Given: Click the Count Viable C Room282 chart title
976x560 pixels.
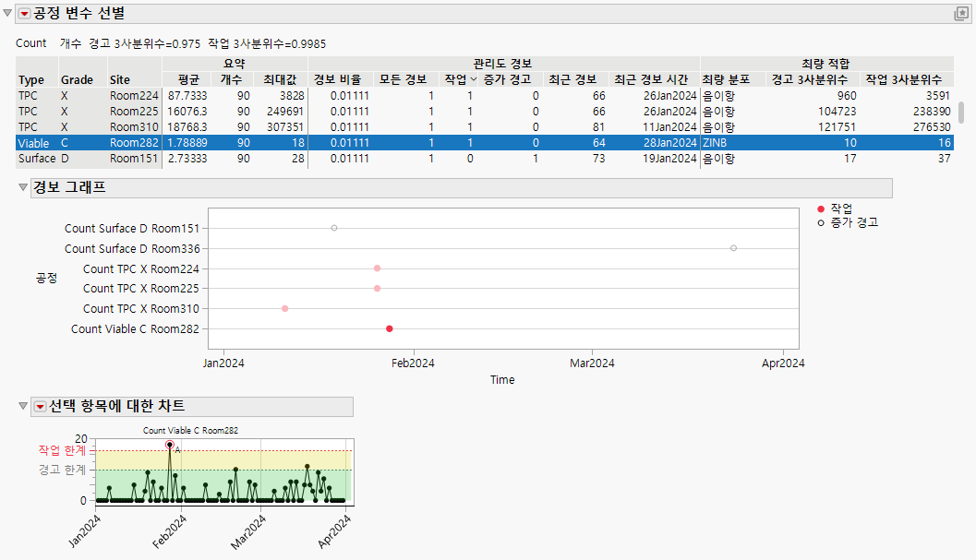Looking at the screenshot, I should (x=190, y=430).
